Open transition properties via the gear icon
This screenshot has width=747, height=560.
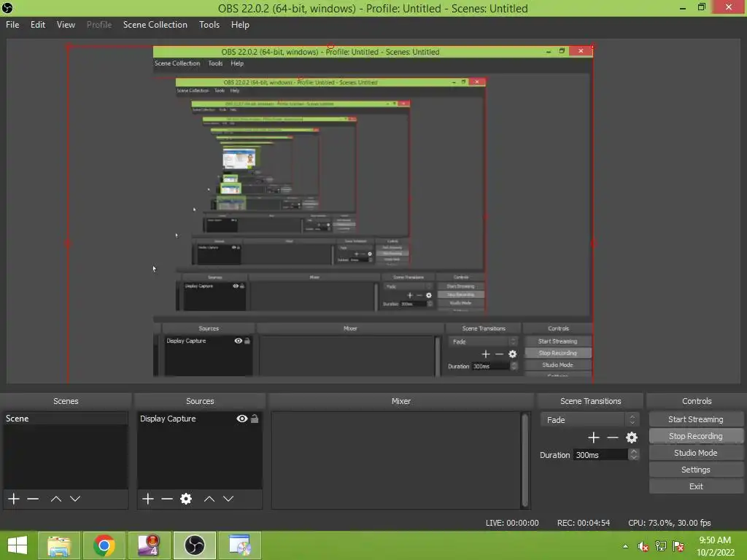(632, 437)
